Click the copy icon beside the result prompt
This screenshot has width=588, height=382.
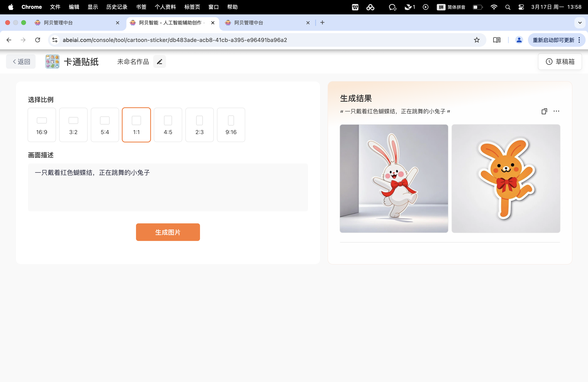(544, 111)
